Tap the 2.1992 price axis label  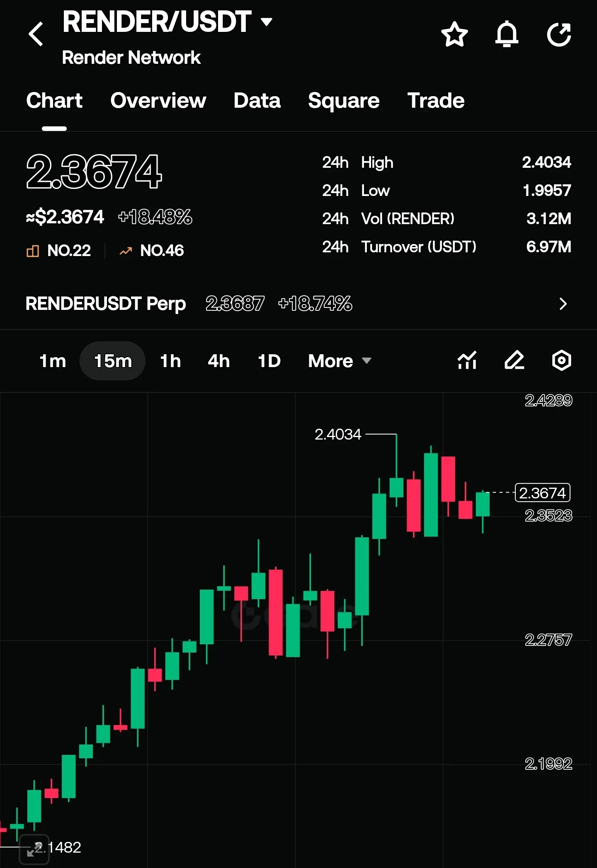[x=548, y=764]
